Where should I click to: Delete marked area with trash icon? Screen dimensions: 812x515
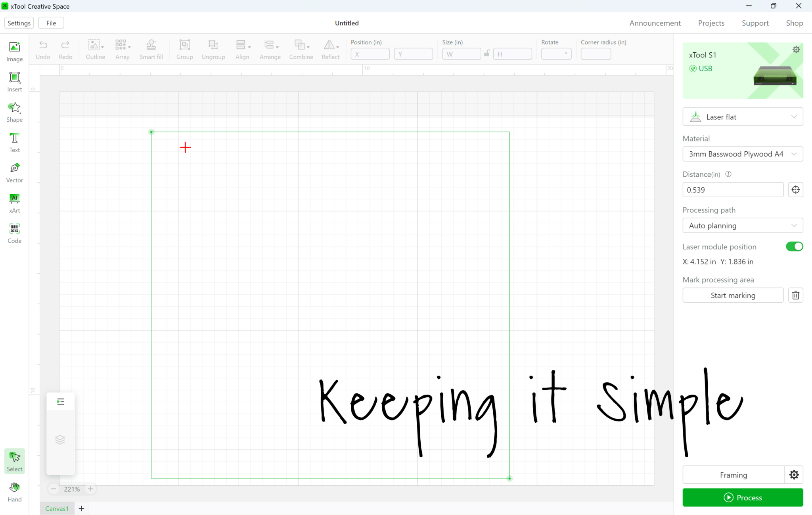tap(795, 295)
